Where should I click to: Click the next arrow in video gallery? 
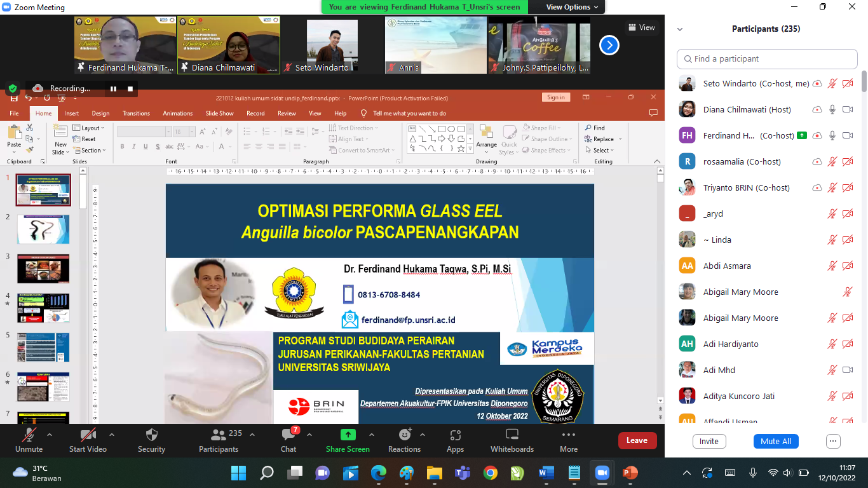[609, 45]
